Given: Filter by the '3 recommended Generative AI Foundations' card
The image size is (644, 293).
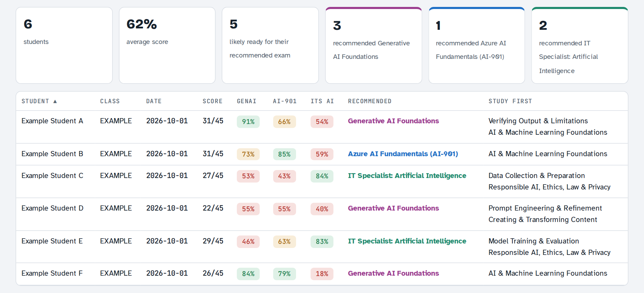Looking at the screenshot, I should pyautogui.click(x=374, y=45).
